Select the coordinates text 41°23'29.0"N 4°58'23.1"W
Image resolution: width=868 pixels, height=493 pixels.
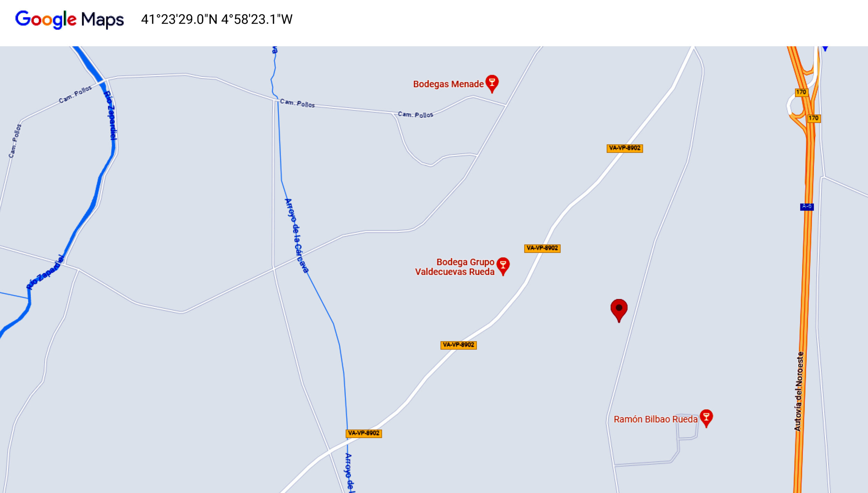(217, 19)
